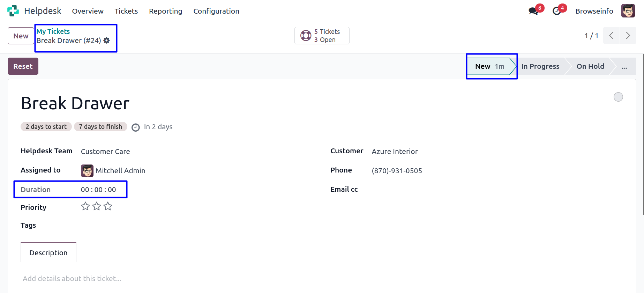Expand the more stages ellipsis
Viewport: 644px width, 293px height.
[624, 66]
